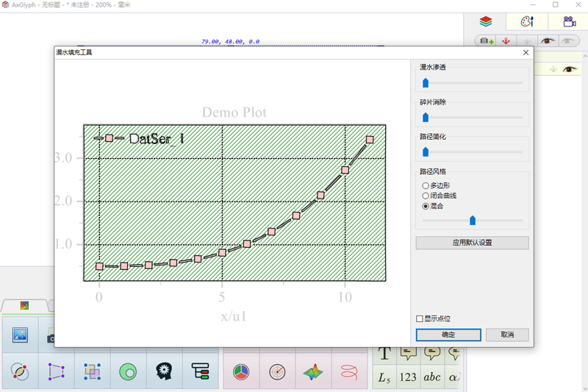
Task: Open the layers stack panel icon
Action: click(x=485, y=22)
